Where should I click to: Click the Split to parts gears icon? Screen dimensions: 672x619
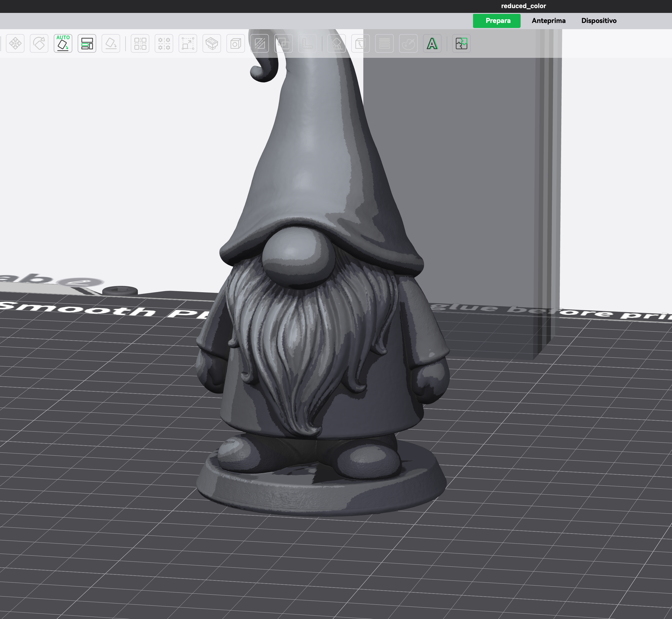click(164, 43)
